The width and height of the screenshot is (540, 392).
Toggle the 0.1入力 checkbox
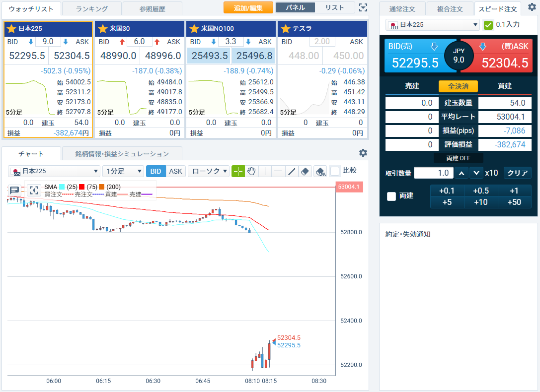pos(488,25)
